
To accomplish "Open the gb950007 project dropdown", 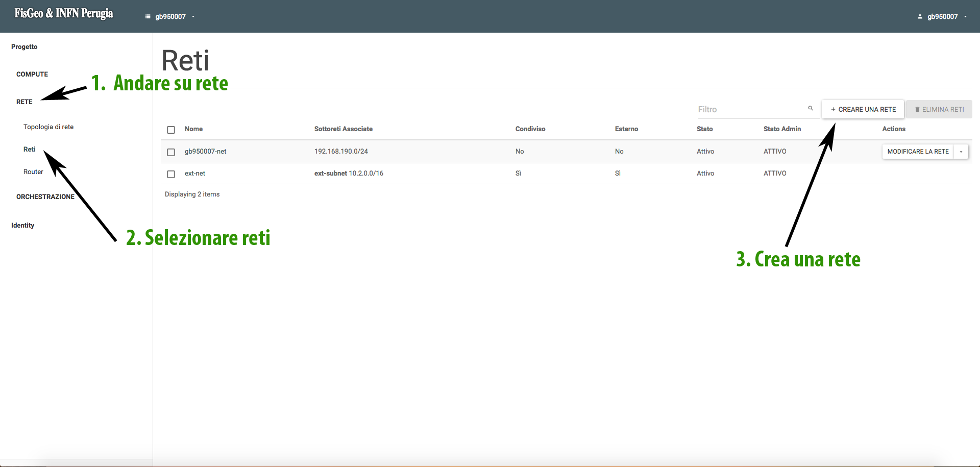I will (x=171, y=17).
